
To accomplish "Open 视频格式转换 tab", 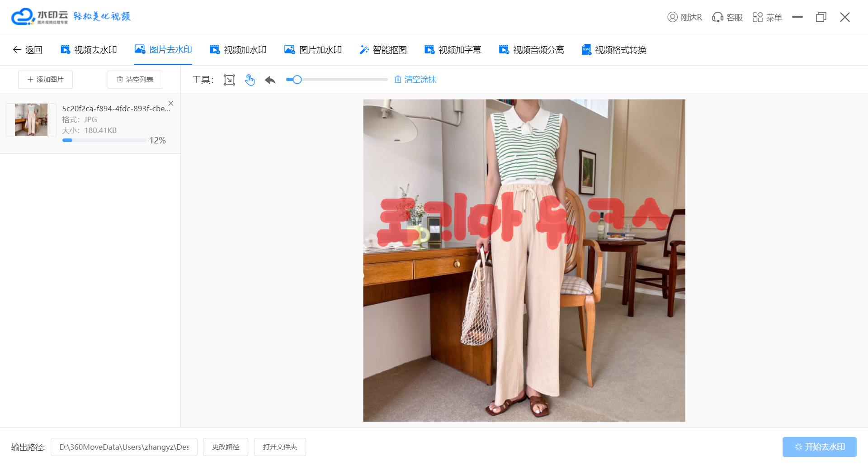I will pyautogui.click(x=614, y=50).
